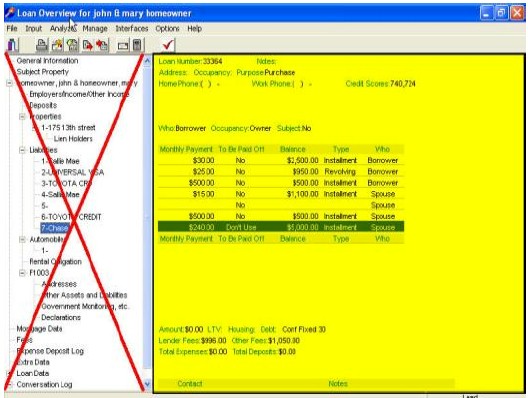Click the green document toolbar icon
The image size is (528, 398).
(72, 45)
